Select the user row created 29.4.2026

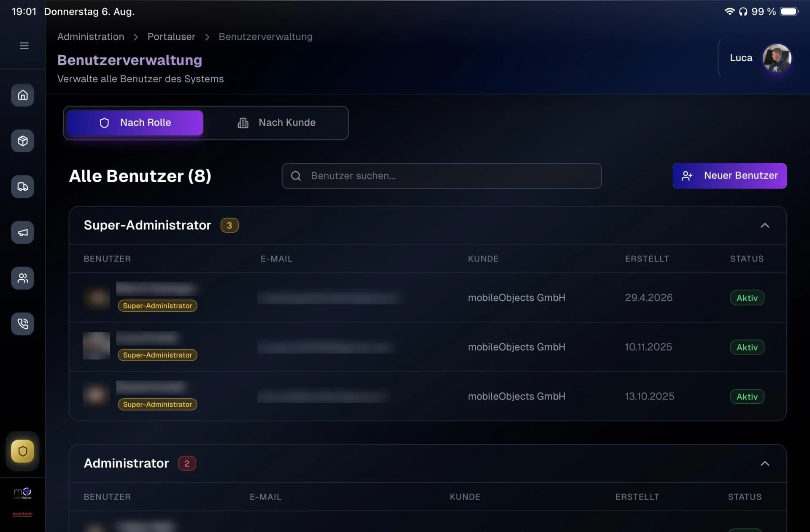tap(428, 297)
